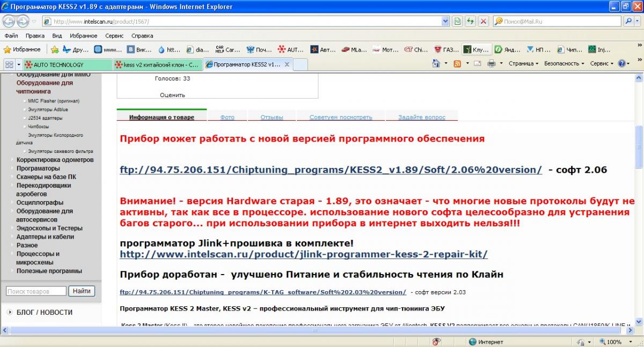This screenshot has width=644, height=347.
Task: Open the 'AUT...' favorites bar bookmark
Action: 291,49
